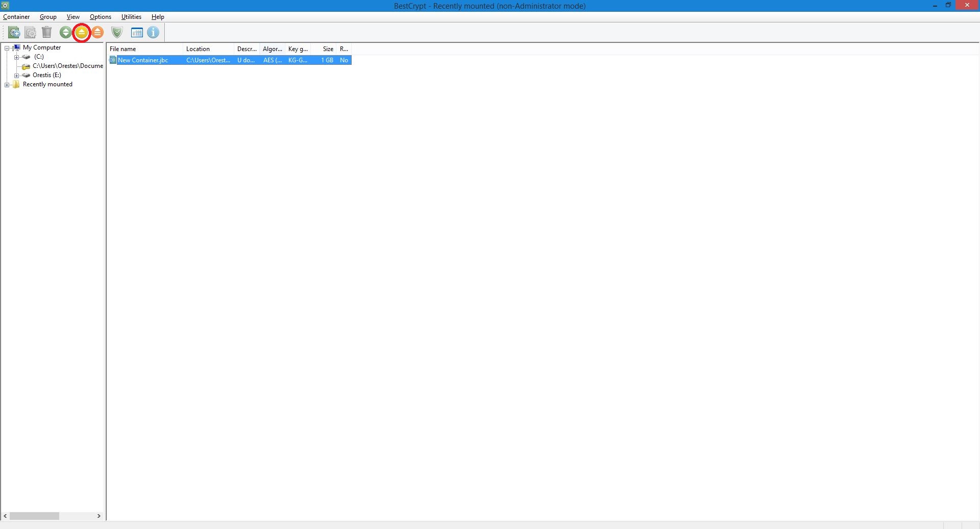Select Recently mounted in the tree

[47, 84]
